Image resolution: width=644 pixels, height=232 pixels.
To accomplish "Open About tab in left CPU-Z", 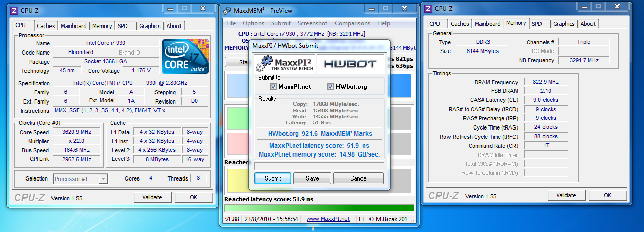I will pos(174,26).
